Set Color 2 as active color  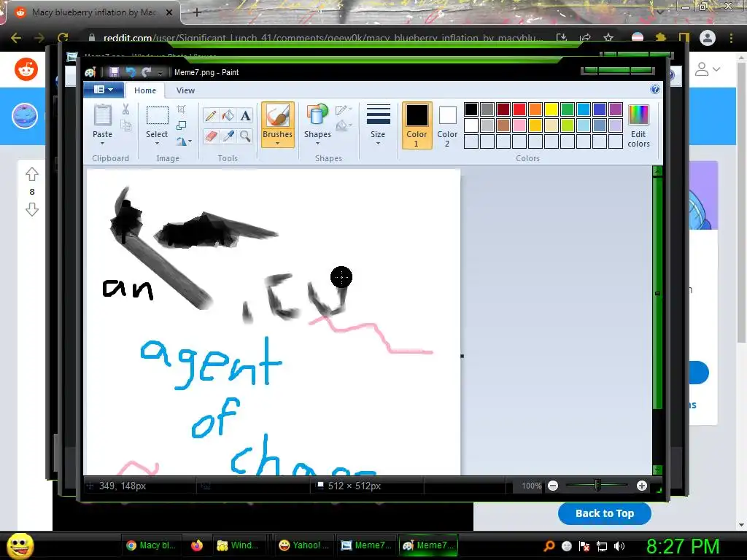click(447, 125)
